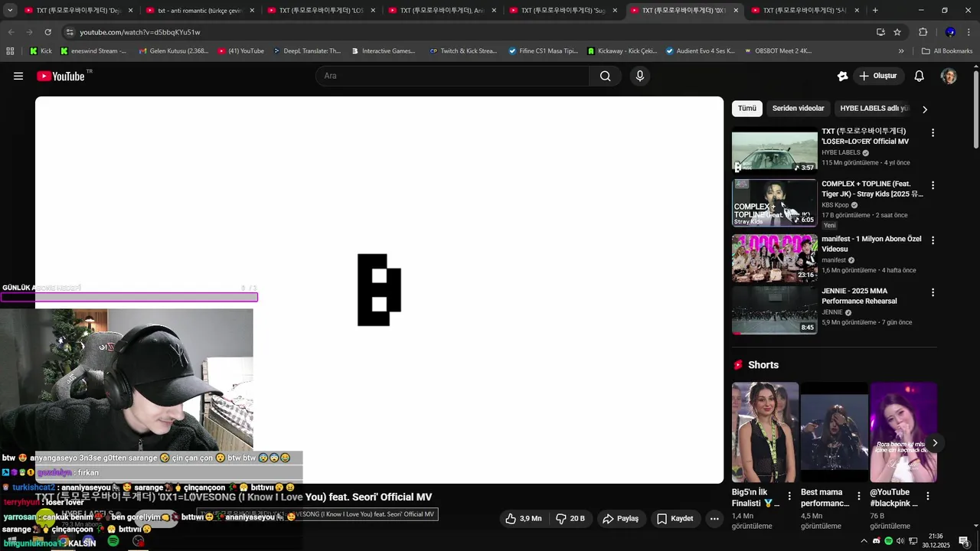Open the new tab plus button
Image resolution: width=980 pixels, height=551 pixels.
[x=875, y=10]
